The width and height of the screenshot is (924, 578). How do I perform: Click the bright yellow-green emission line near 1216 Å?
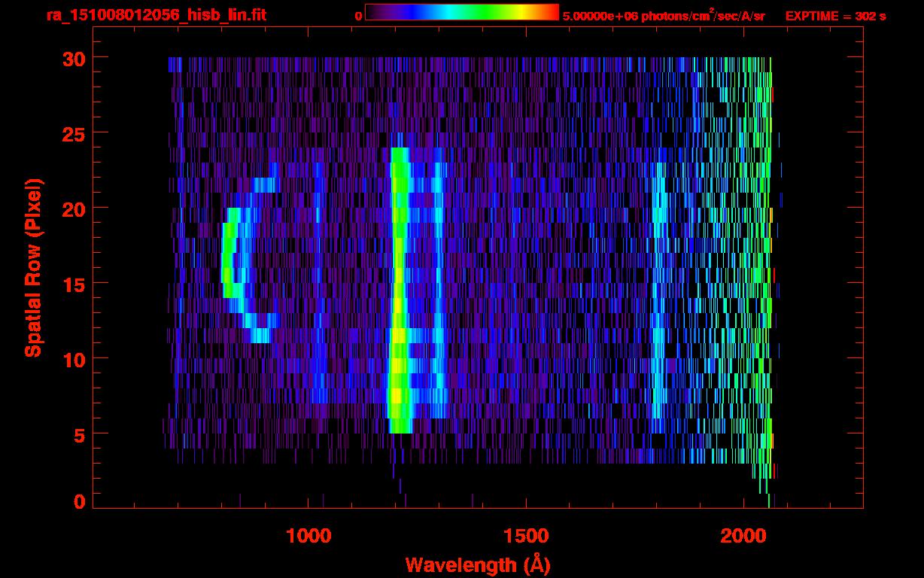click(x=399, y=290)
